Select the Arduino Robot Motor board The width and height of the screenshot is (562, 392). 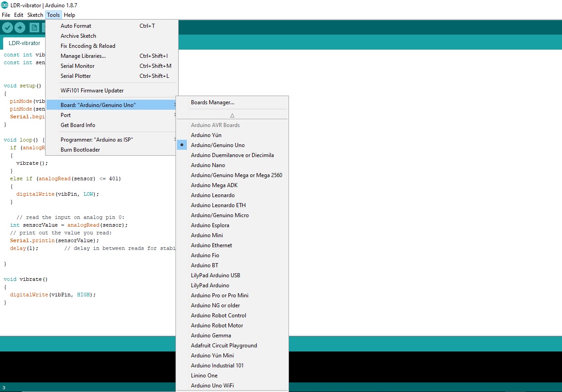tap(232, 326)
